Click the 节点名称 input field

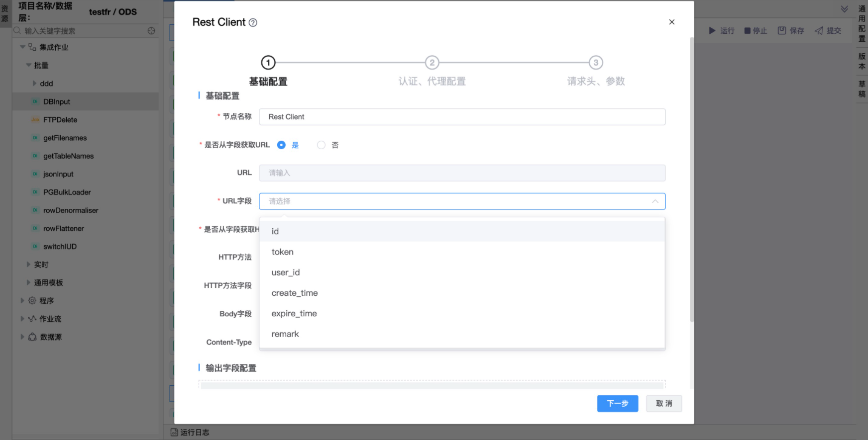coord(462,117)
